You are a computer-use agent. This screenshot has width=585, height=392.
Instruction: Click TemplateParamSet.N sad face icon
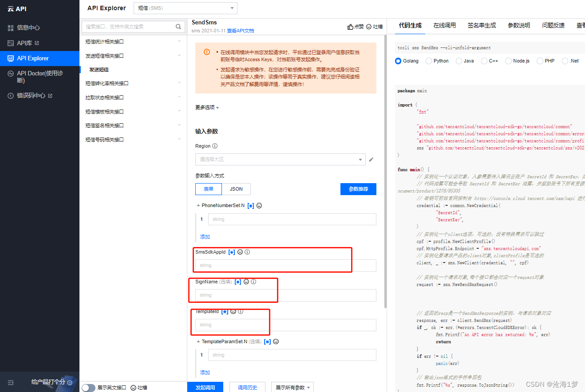coord(276,341)
